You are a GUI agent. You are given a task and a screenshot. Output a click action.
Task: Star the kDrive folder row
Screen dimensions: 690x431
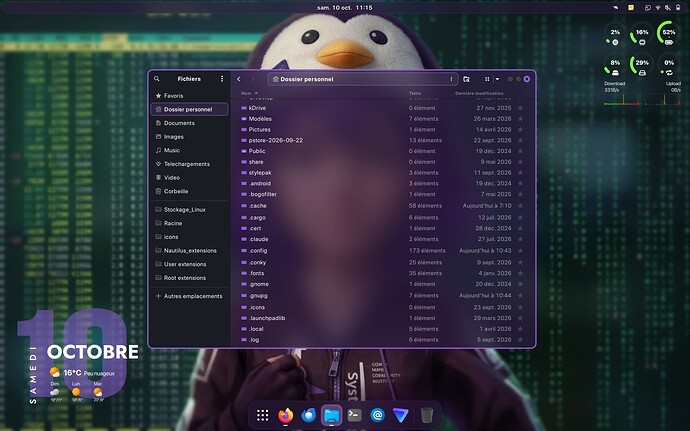[521, 108]
